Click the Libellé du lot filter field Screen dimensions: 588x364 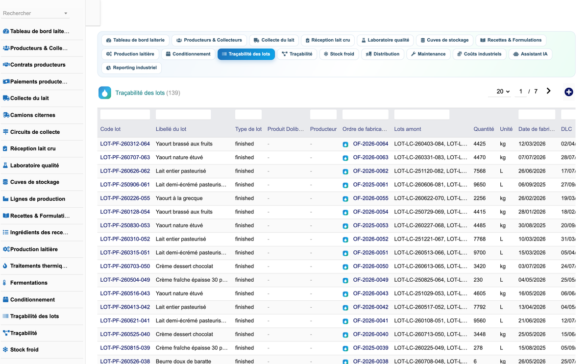point(183,115)
